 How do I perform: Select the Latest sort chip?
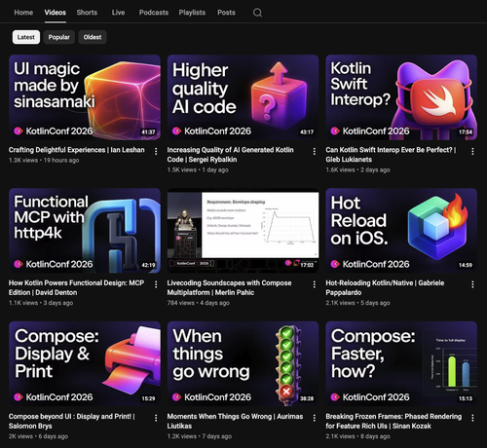(x=26, y=37)
